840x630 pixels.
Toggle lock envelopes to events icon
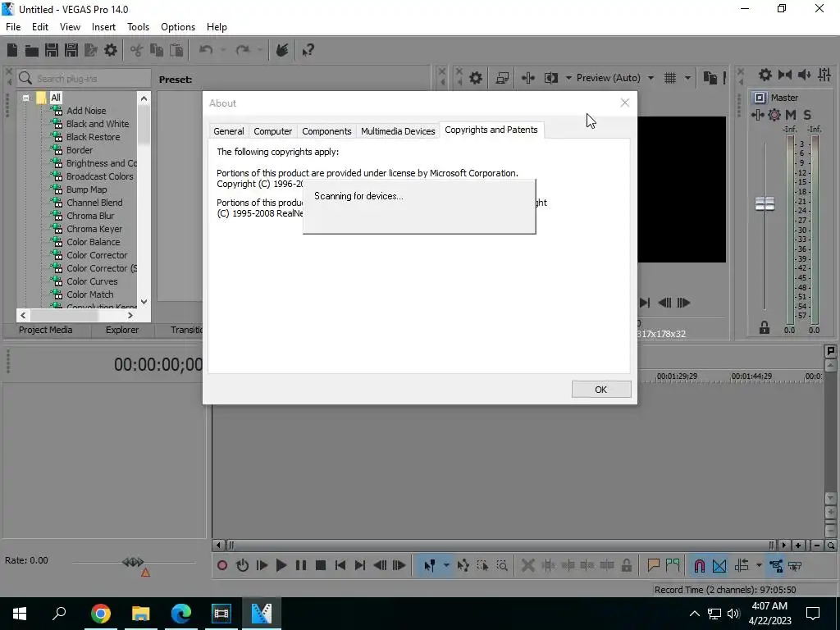pyautogui.click(x=776, y=565)
